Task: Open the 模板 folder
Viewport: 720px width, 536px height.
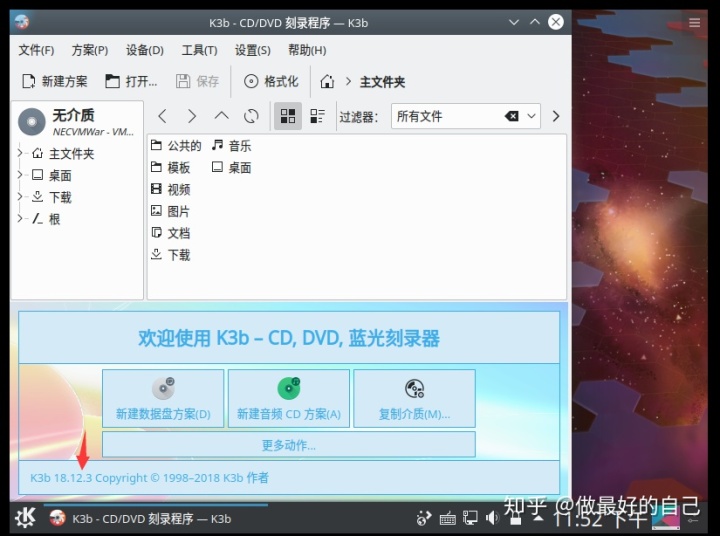Action: [170, 168]
